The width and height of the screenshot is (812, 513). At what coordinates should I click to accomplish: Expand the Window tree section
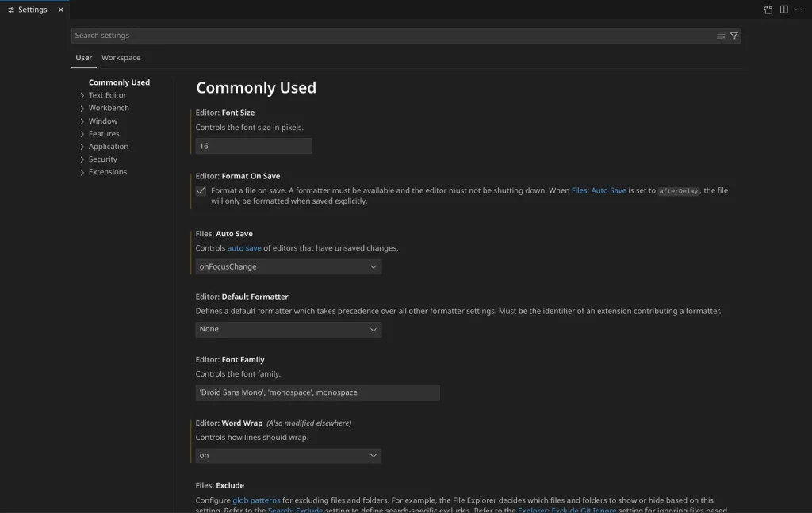[x=82, y=121]
